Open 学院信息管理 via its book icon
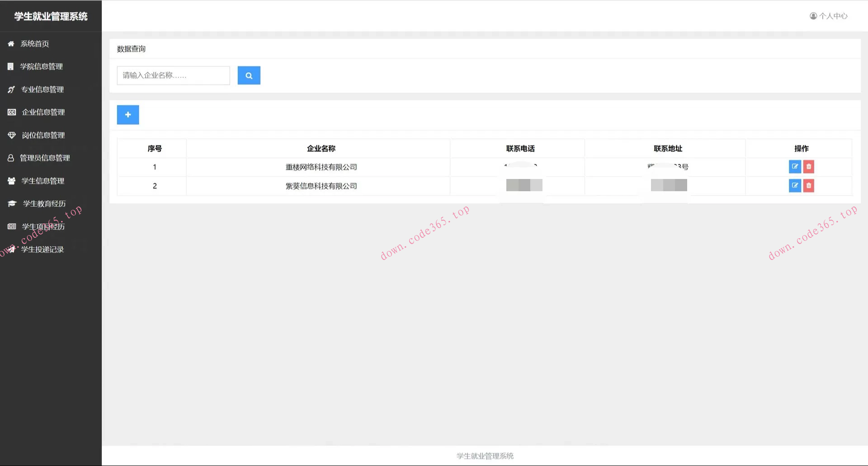Viewport: 868px width, 466px height. (10, 66)
